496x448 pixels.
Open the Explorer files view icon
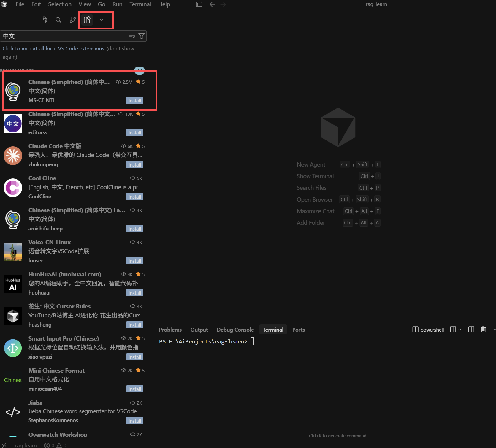pos(44,20)
